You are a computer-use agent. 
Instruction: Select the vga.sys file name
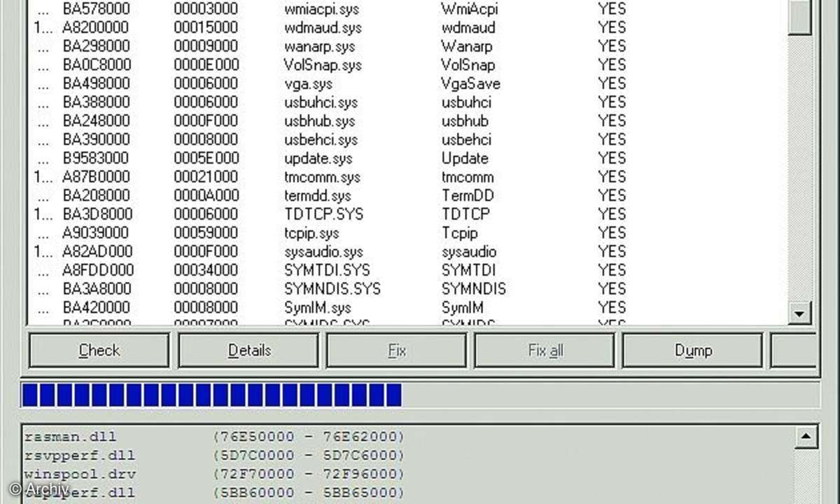tap(309, 84)
